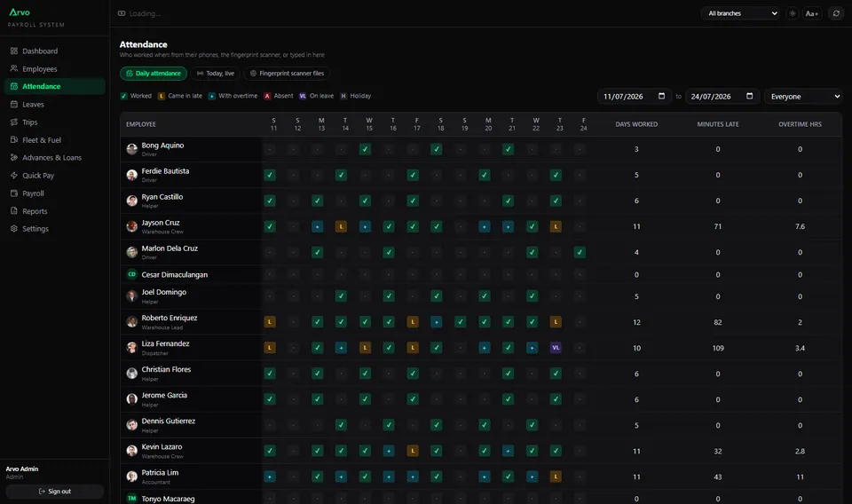Screen dimensions: 852x504
Task: Click the Settings gear icon
Action: pos(14,229)
